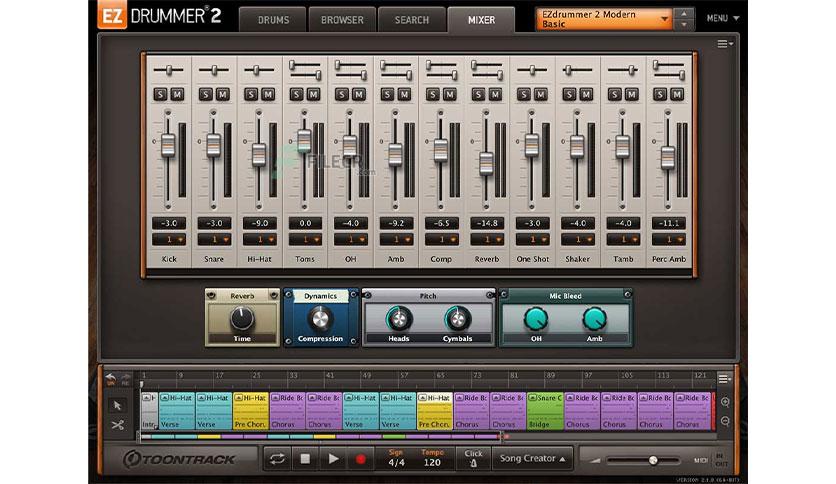
Task: Click the Mic Bleed effect title
Action: 565,296
